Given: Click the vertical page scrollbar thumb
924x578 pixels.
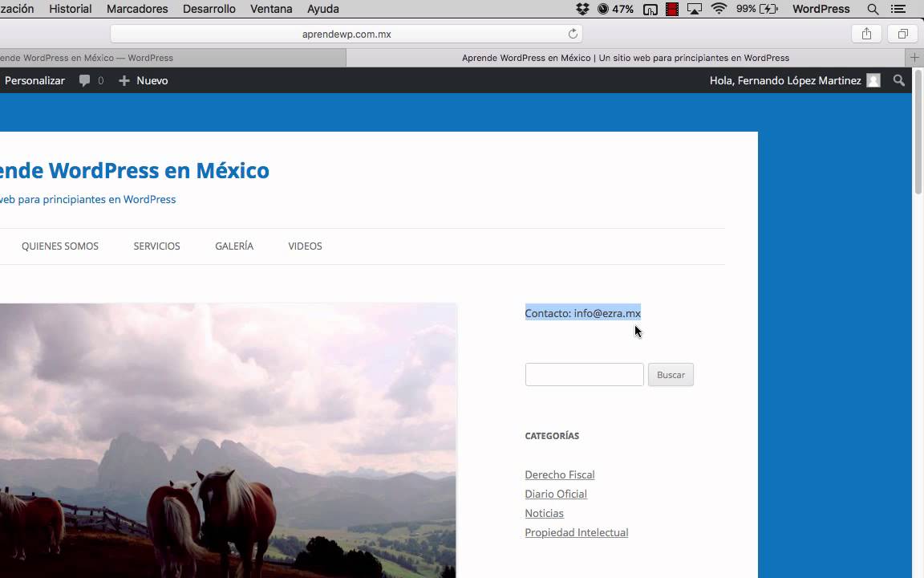Looking at the screenshot, I should (x=918, y=132).
